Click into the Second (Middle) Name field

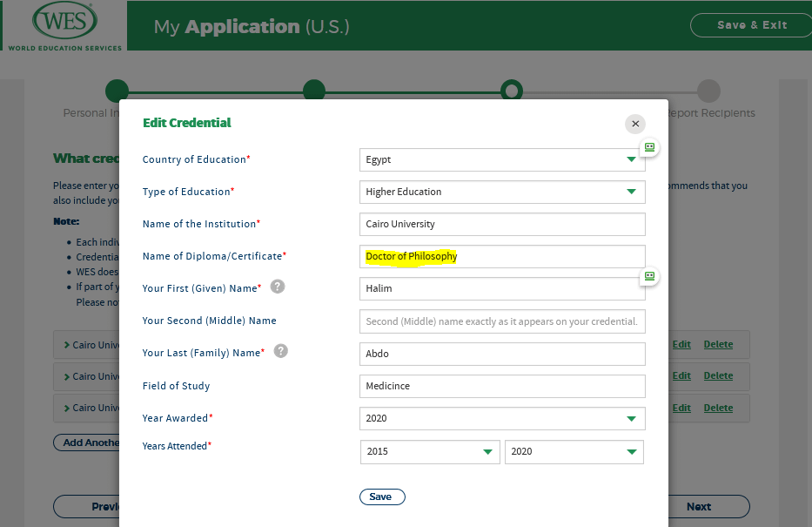[x=502, y=321]
